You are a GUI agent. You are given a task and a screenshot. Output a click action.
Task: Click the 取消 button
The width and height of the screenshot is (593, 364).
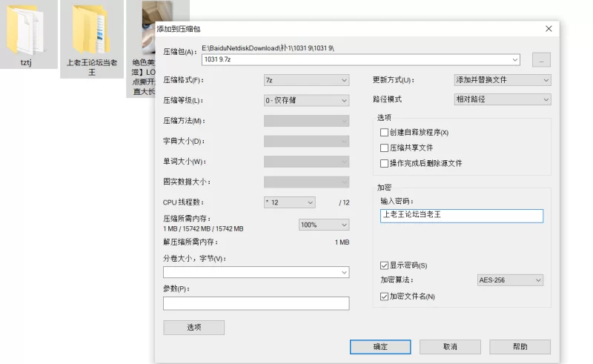pos(450,347)
